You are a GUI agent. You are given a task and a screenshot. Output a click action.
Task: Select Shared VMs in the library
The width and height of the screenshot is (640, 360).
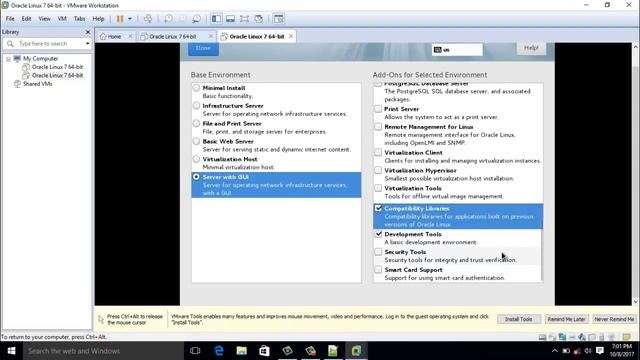(x=38, y=84)
